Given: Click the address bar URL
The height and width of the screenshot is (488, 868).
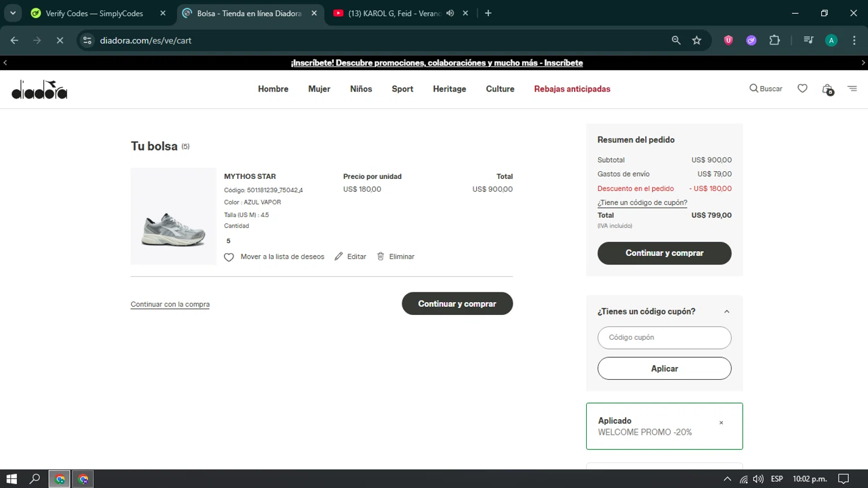Looking at the screenshot, I should (146, 41).
